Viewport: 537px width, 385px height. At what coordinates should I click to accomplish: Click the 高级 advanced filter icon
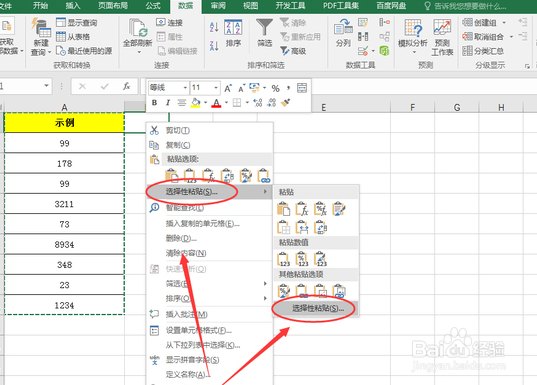[x=293, y=51]
